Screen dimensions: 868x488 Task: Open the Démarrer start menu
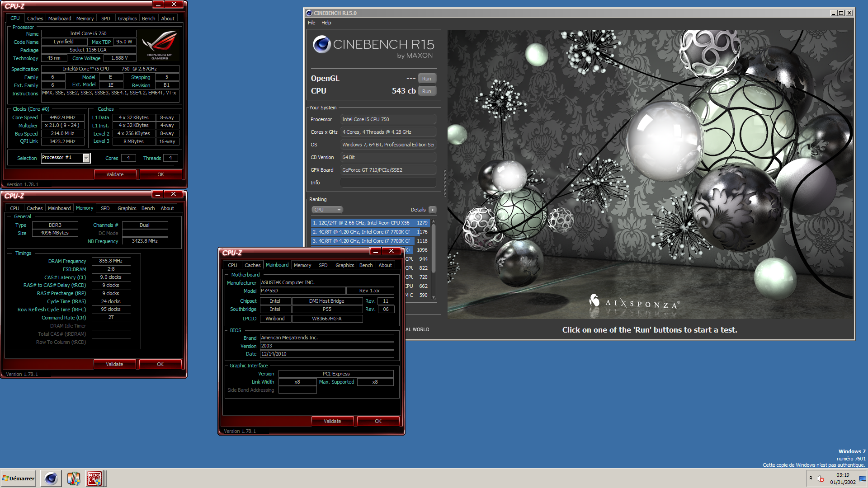(18, 478)
